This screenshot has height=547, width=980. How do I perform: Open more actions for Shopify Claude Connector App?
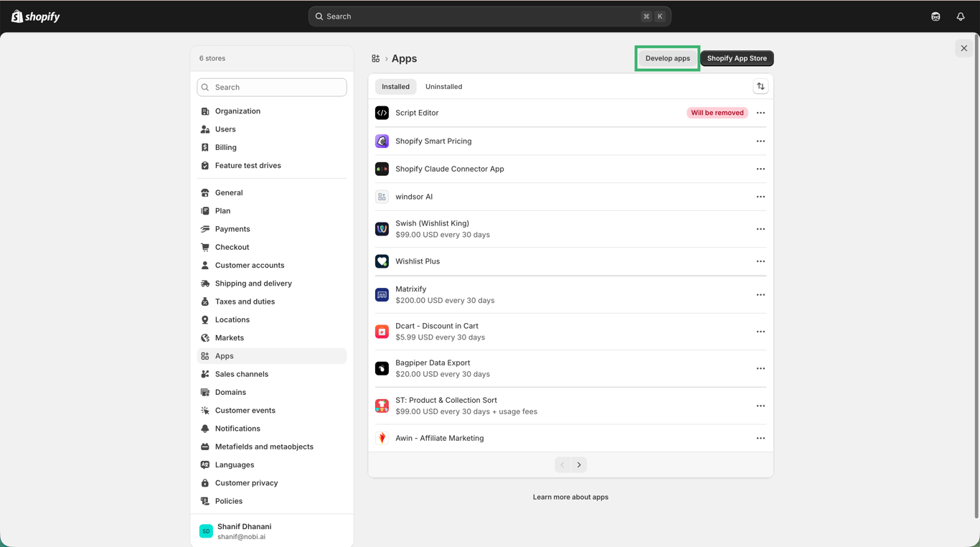pyautogui.click(x=760, y=169)
